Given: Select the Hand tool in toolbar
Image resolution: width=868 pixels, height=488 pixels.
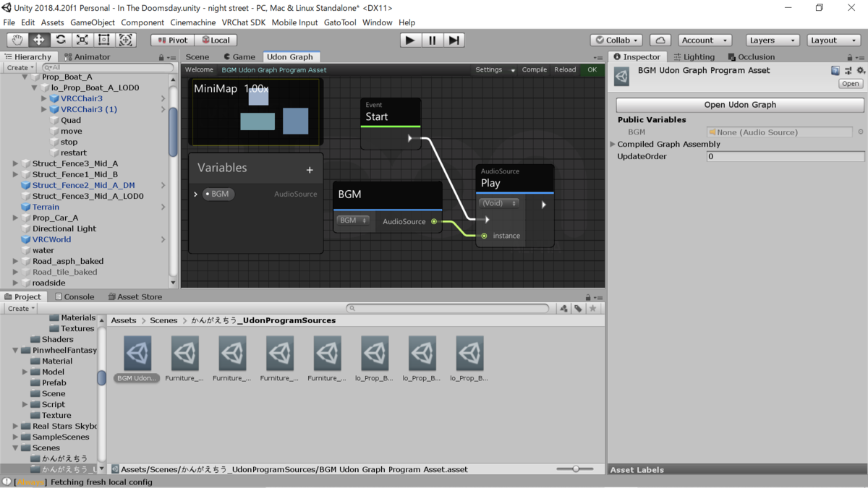Looking at the screenshot, I should pos(17,40).
